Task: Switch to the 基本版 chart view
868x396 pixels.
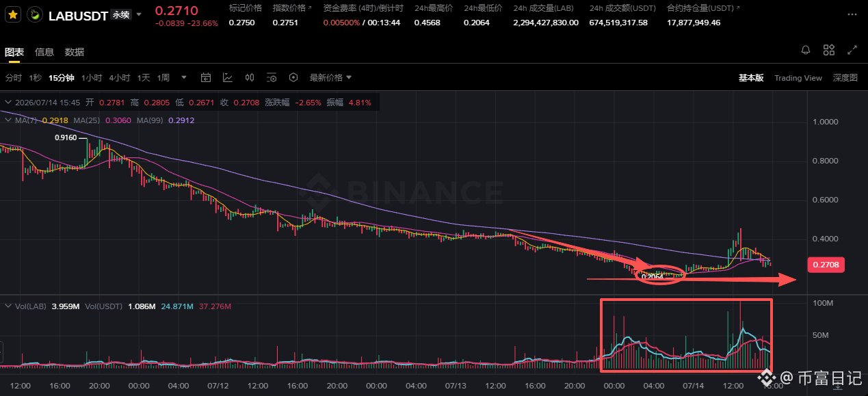Action: coord(750,78)
